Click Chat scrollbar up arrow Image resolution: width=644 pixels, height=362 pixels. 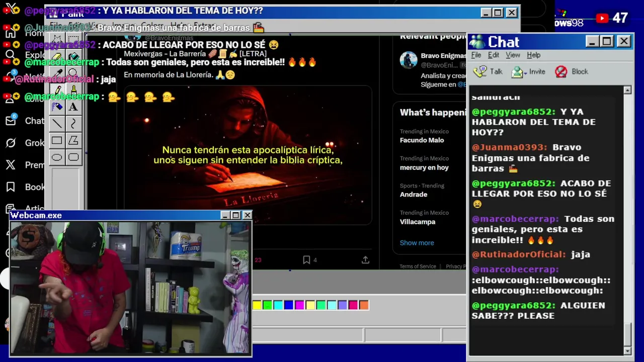pyautogui.click(x=627, y=90)
